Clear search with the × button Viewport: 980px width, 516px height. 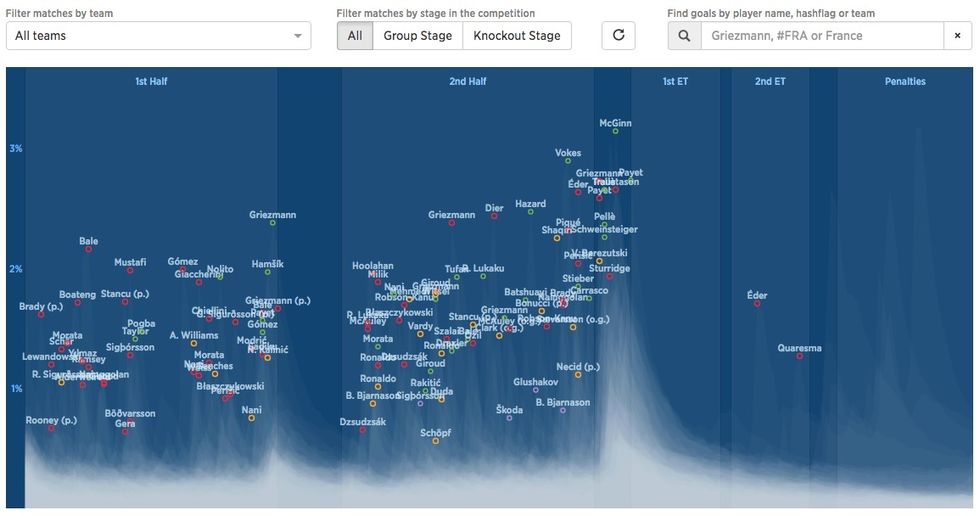[x=958, y=36]
